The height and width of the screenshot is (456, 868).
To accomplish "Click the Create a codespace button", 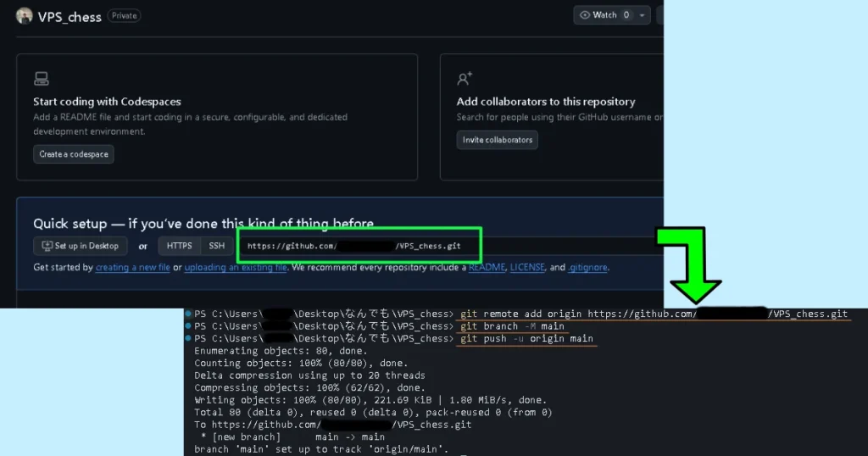I will (74, 154).
